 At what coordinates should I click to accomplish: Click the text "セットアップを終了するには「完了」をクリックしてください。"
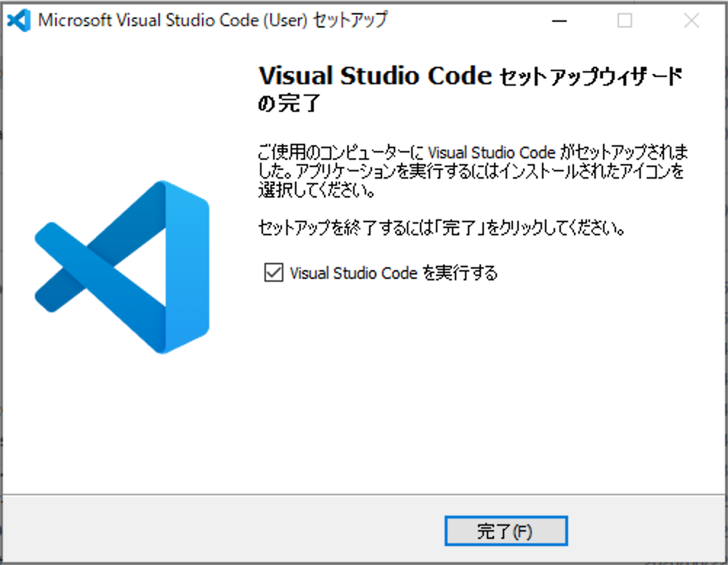tap(441, 228)
